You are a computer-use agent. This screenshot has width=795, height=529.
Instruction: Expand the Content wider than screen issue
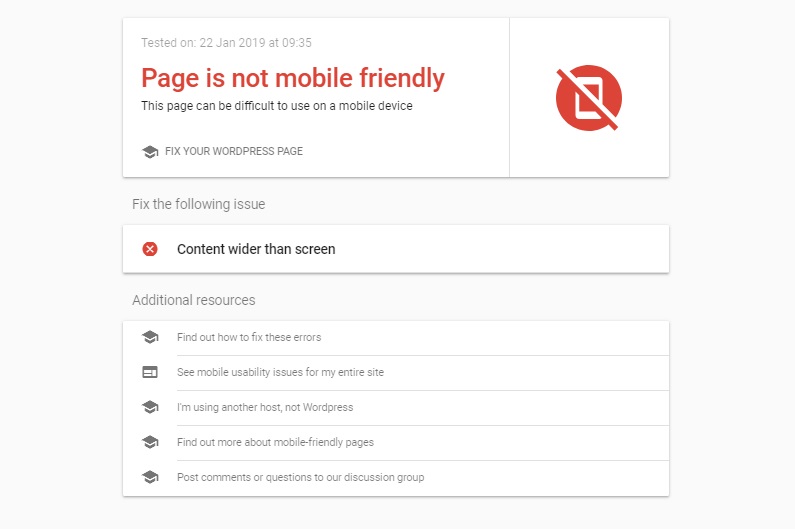pyautogui.click(x=256, y=249)
